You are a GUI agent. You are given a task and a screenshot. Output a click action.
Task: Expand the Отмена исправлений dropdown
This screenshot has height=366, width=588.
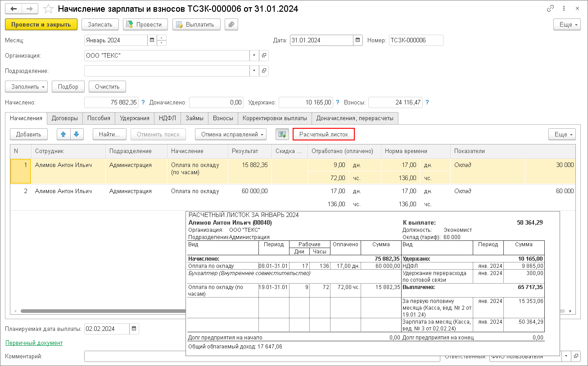(x=231, y=134)
